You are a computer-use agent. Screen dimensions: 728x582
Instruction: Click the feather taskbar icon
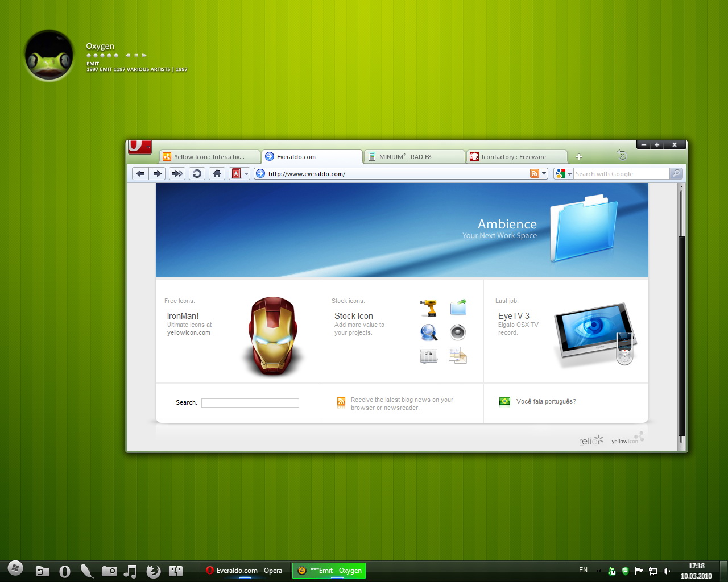click(86, 571)
